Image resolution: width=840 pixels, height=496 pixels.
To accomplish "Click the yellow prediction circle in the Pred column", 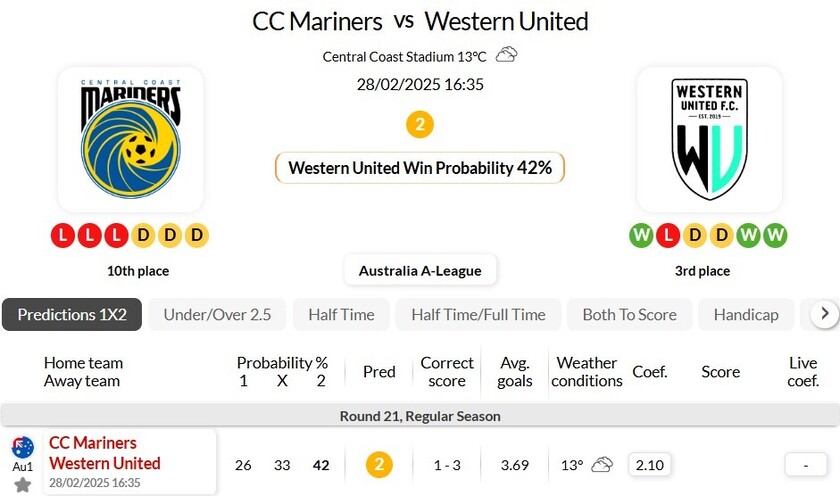I will point(379,464).
